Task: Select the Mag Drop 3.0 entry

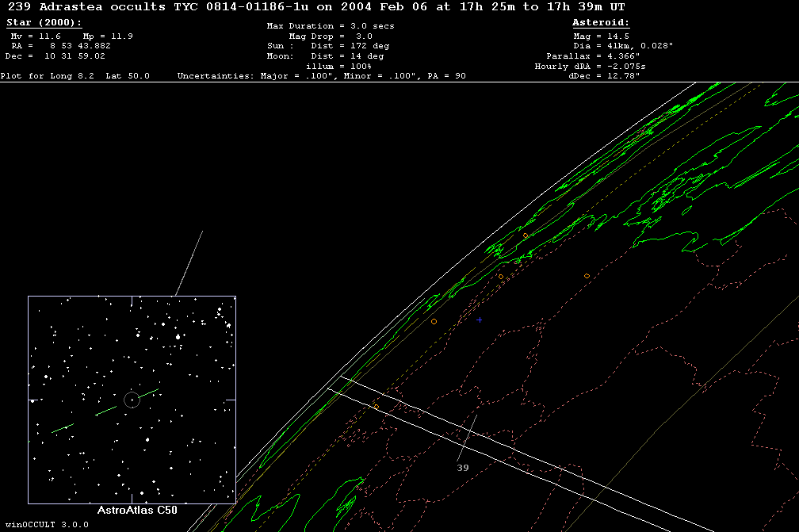Action: 331,36
